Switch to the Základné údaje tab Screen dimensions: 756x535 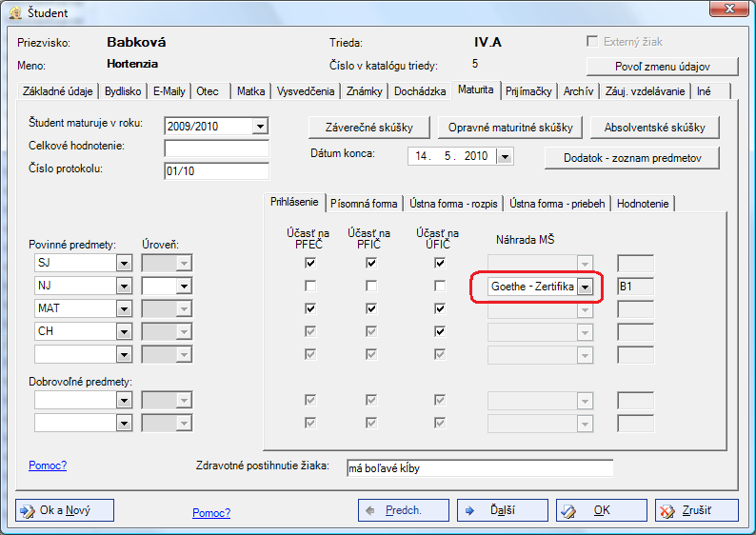(x=58, y=91)
